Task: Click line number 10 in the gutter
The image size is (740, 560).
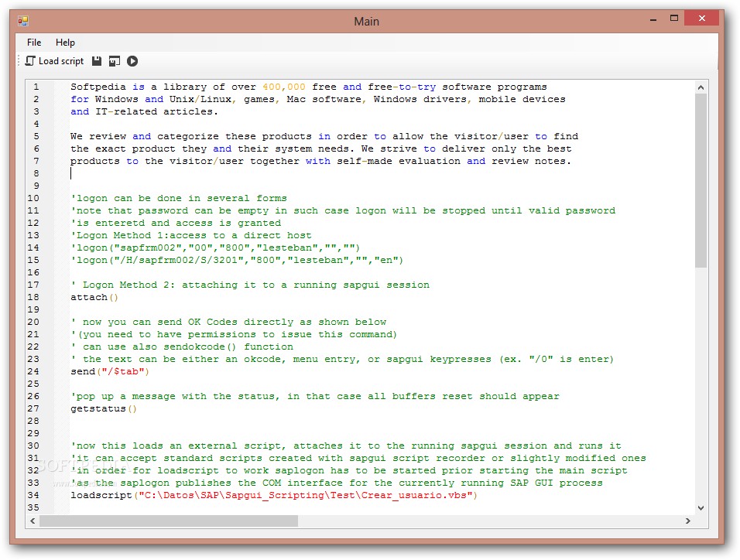Action: 33,198
